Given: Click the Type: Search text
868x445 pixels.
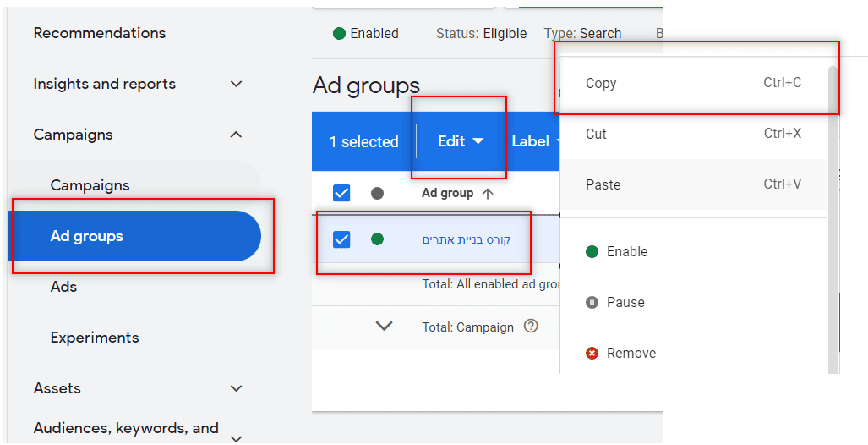Looking at the screenshot, I should pos(582,34).
